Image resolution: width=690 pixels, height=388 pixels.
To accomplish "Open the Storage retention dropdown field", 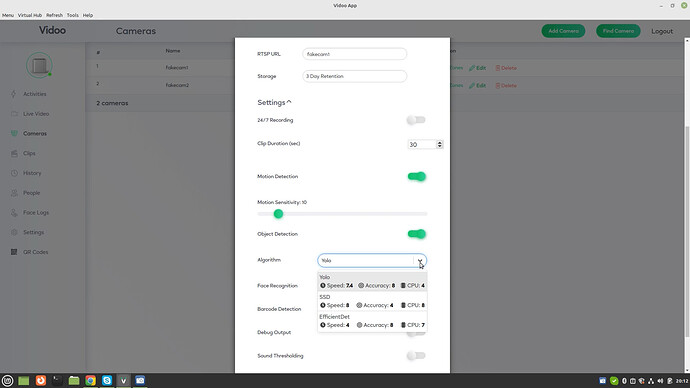I will 355,76.
